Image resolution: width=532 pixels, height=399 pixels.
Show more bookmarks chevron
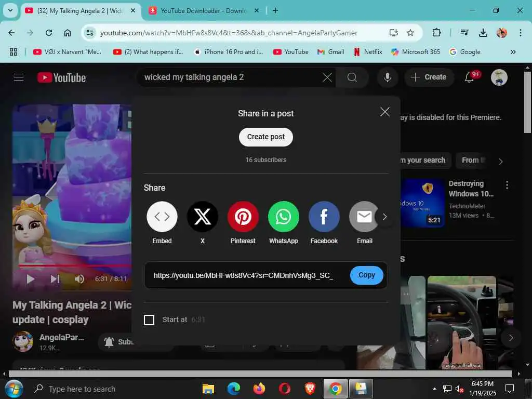tap(513, 52)
